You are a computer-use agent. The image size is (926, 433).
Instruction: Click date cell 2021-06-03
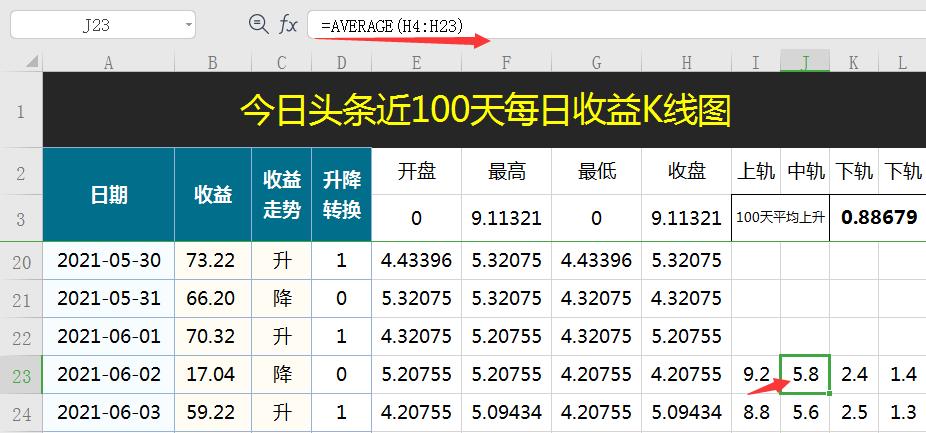109,413
